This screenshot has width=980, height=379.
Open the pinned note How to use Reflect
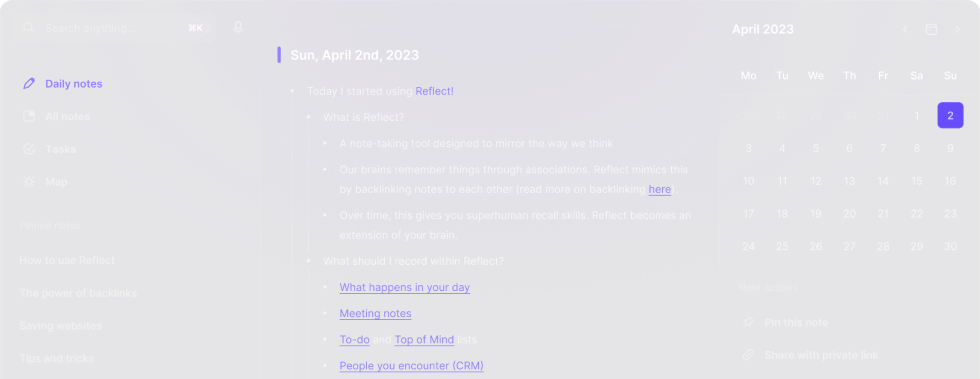click(x=67, y=260)
